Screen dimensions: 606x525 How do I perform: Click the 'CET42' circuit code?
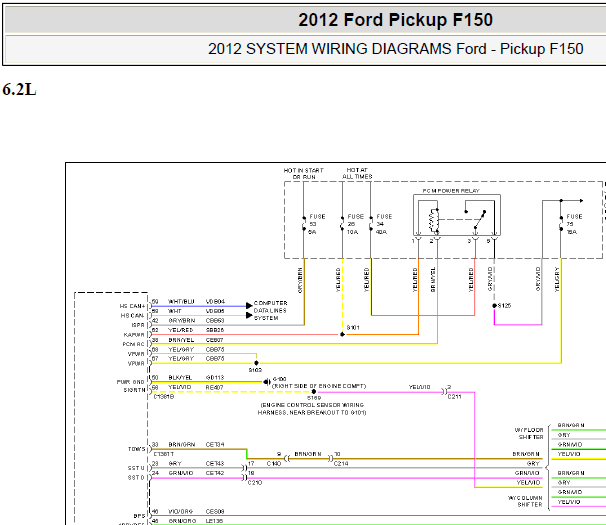(x=215, y=473)
